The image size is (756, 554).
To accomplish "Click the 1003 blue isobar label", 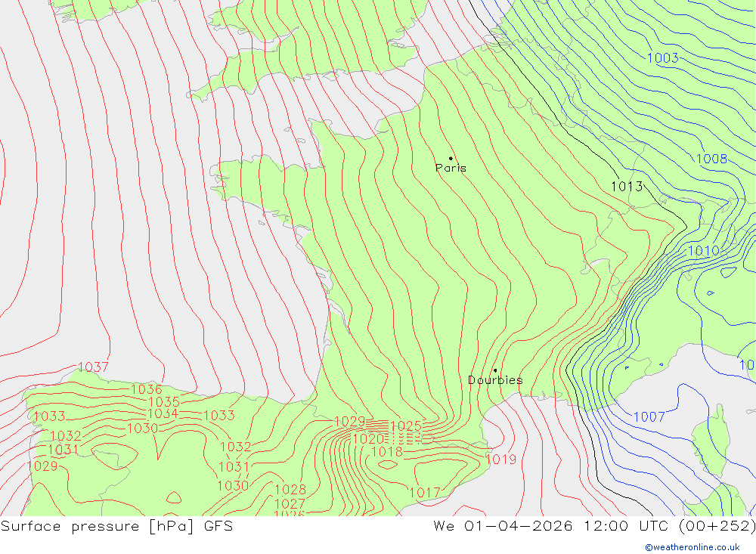I will [662, 58].
